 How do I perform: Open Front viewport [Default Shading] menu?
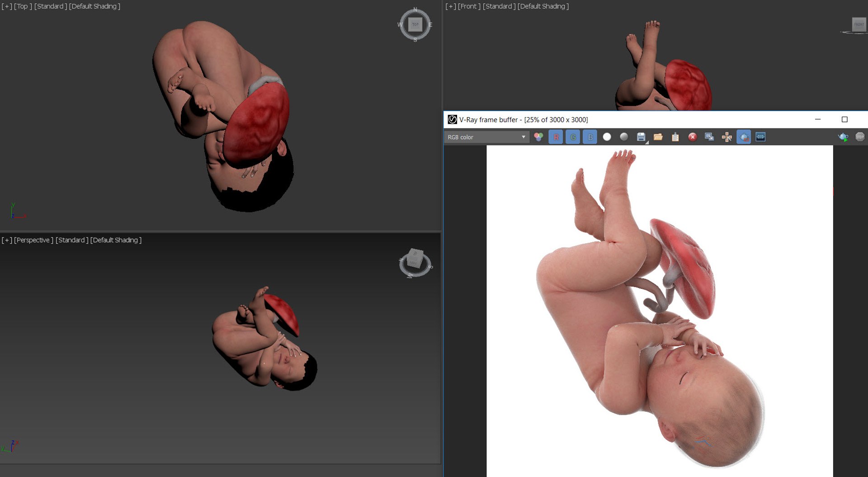click(x=543, y=6)
